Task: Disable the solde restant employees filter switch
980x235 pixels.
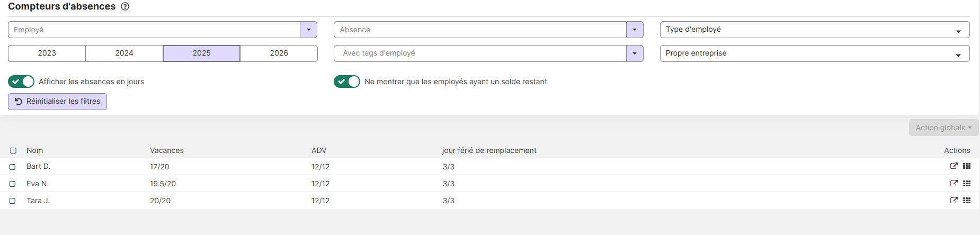Action: [x=347, y=82]
